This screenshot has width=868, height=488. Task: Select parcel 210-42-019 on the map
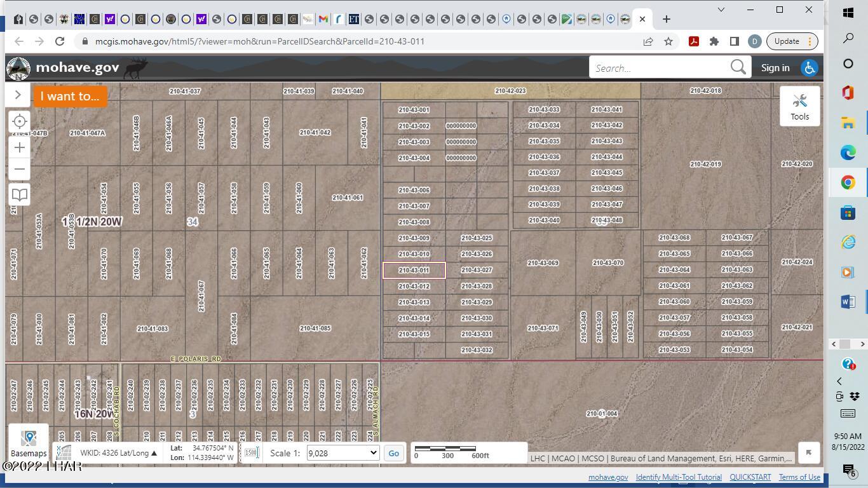[x=705, y=164]
